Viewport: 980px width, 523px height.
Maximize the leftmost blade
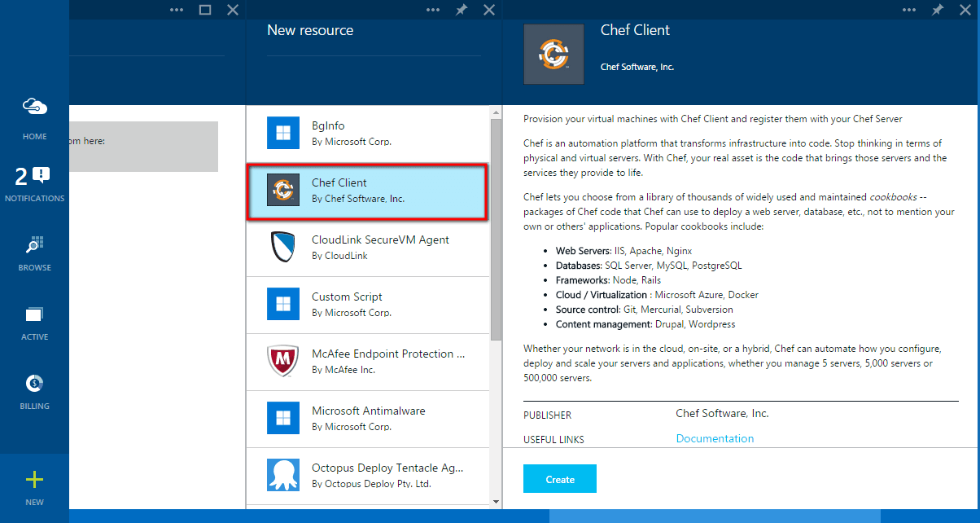click(x=205, y=10)
